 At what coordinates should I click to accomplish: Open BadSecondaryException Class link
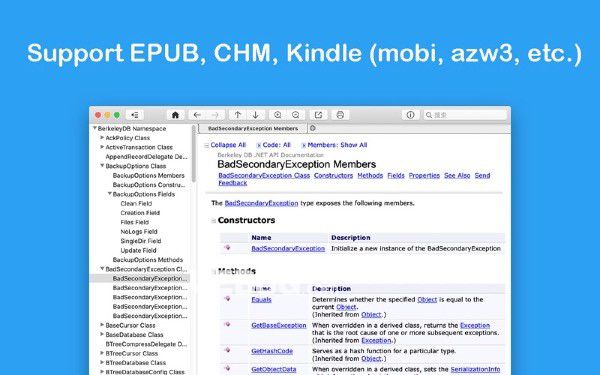point(264,176)
